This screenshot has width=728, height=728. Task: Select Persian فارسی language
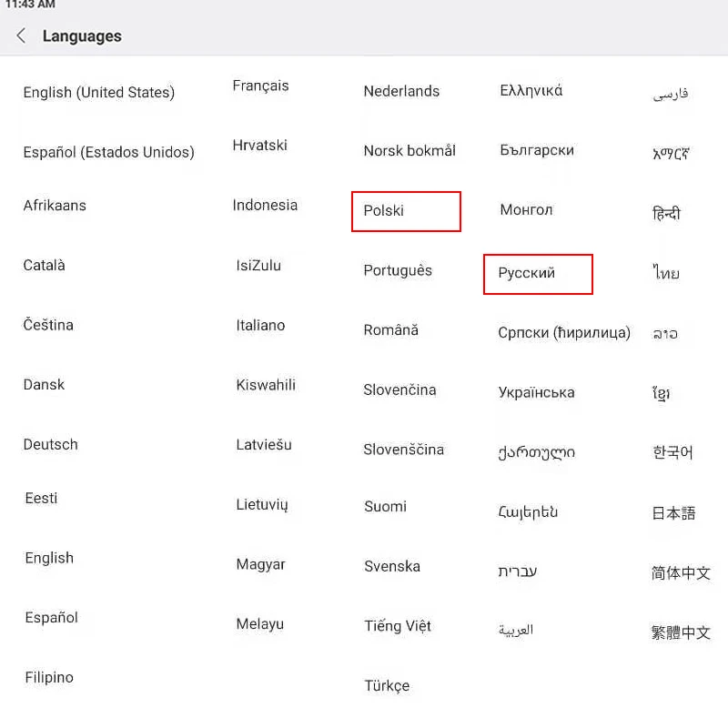[x=671, y=95]
